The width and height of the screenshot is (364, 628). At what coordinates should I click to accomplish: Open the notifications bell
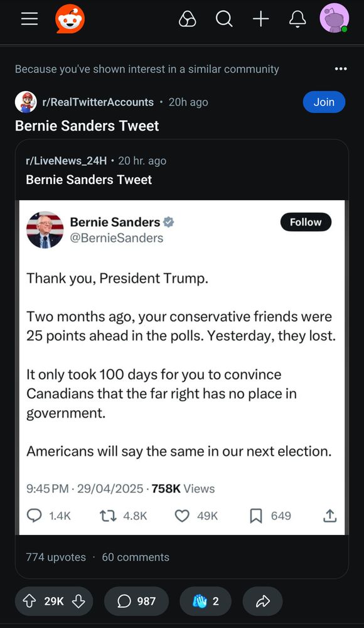tap(297, 19)
